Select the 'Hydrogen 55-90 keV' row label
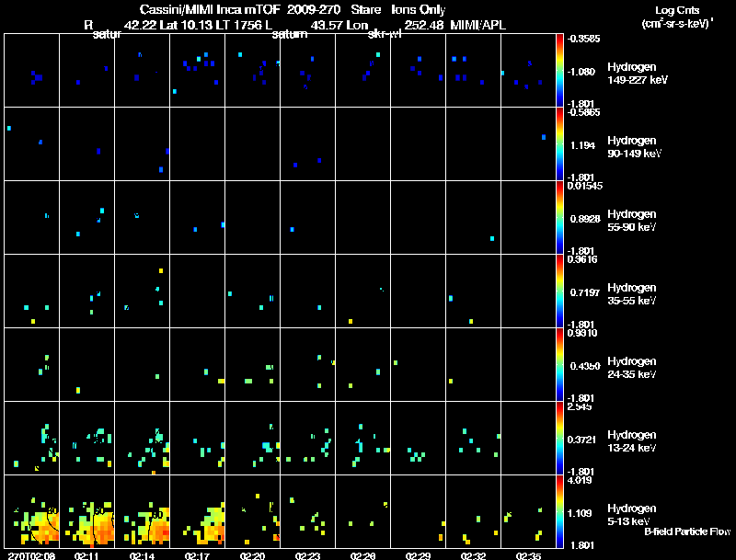 (632, 221)
